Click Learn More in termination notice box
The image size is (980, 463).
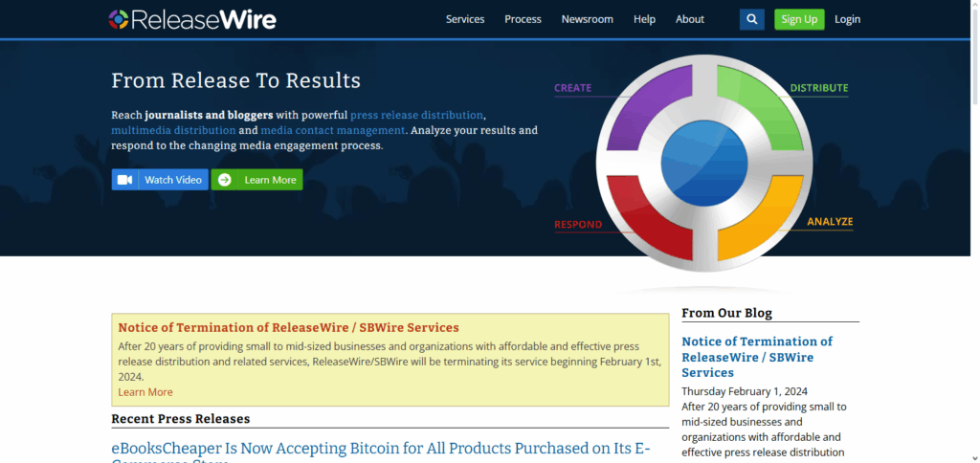pos(145,392)
